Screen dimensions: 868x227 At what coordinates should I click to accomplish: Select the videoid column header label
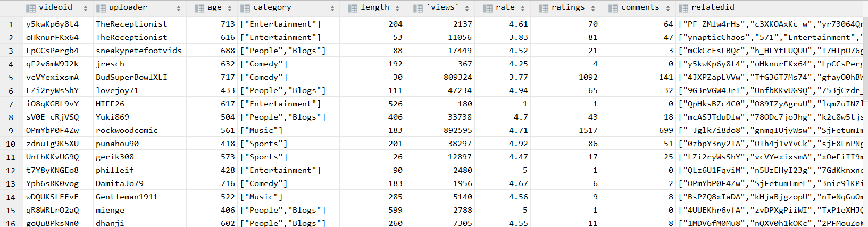coord(55,7)
